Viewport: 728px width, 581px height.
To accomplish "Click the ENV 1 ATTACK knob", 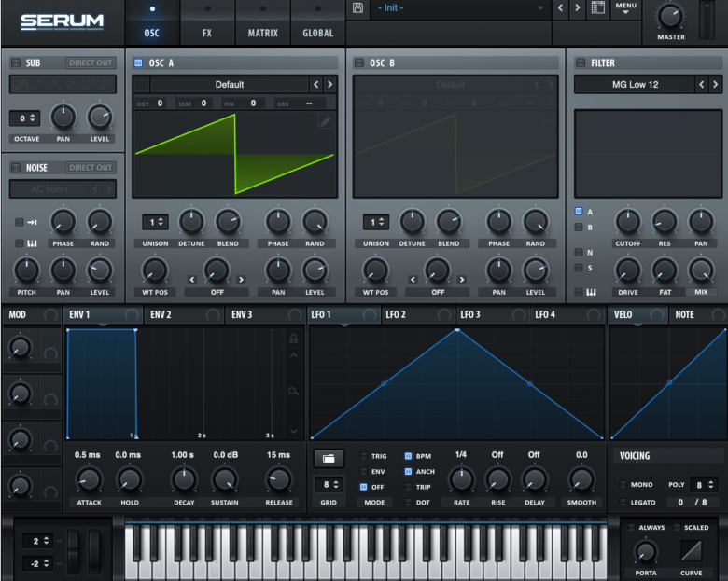I will (x=89, y=479).
